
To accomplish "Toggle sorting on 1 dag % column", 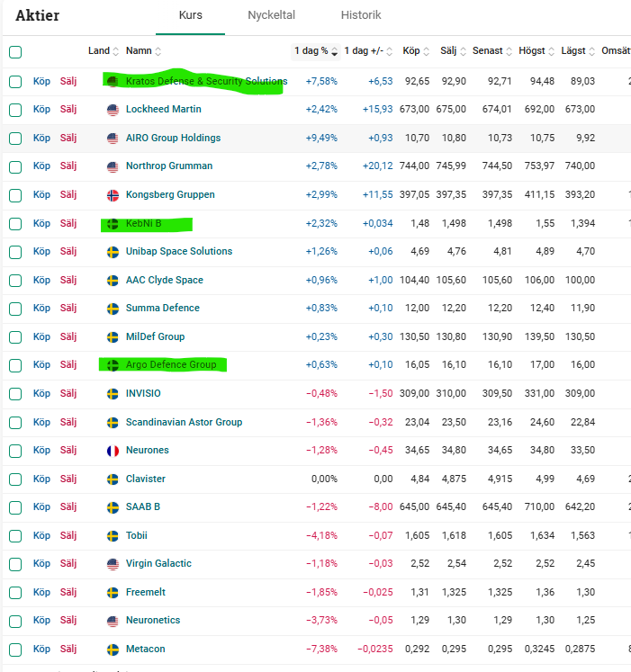I will pos(316,51).
